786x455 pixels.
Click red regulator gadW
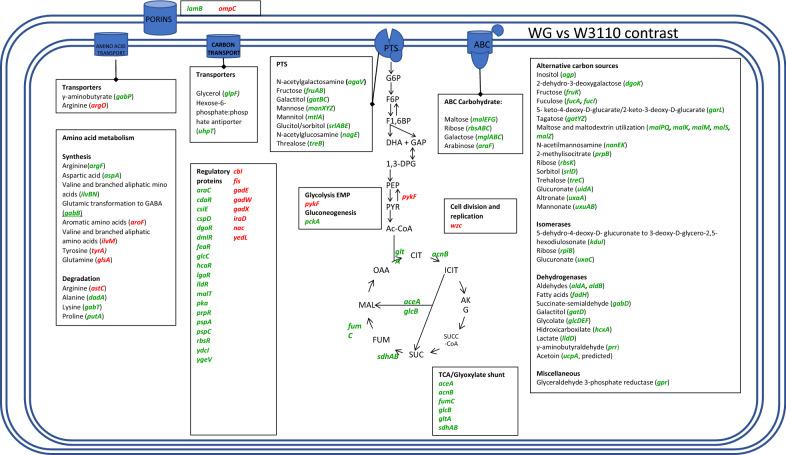pos(242,200)
